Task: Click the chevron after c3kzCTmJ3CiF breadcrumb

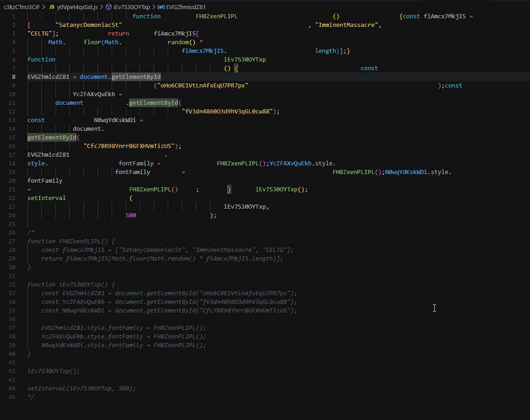Action: pos(44,7)
